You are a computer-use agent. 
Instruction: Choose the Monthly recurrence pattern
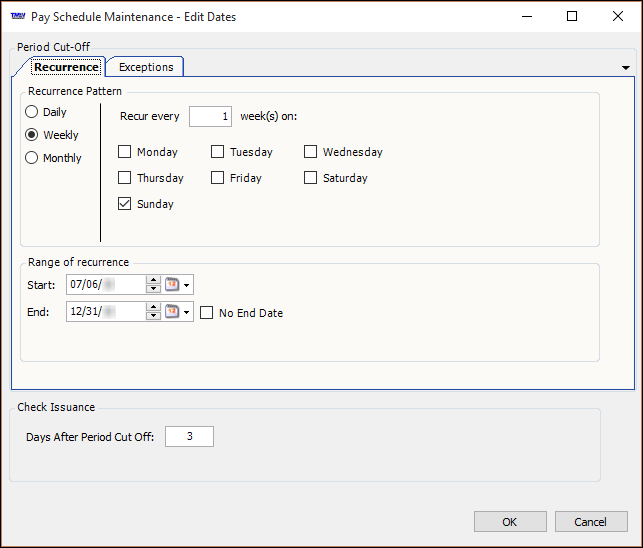pos(32,158)
